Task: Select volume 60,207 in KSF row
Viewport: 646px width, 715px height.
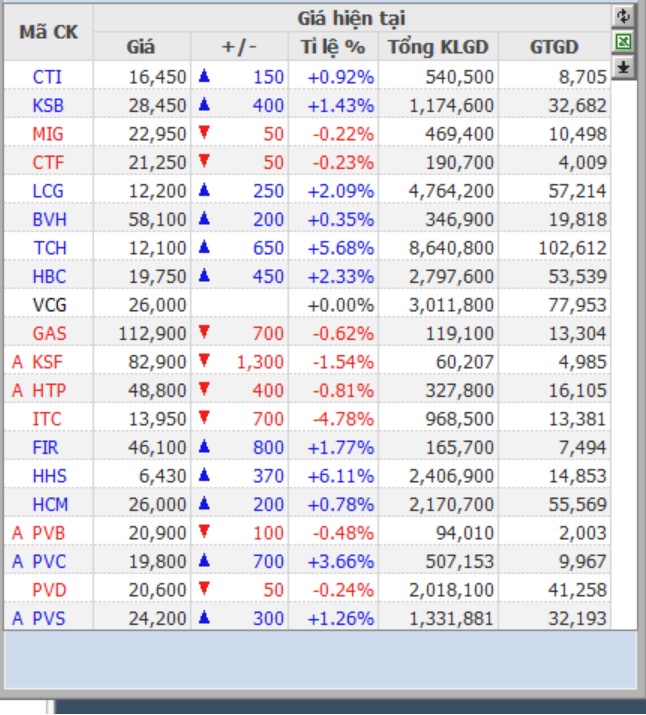Action: (x=465, y=362)
